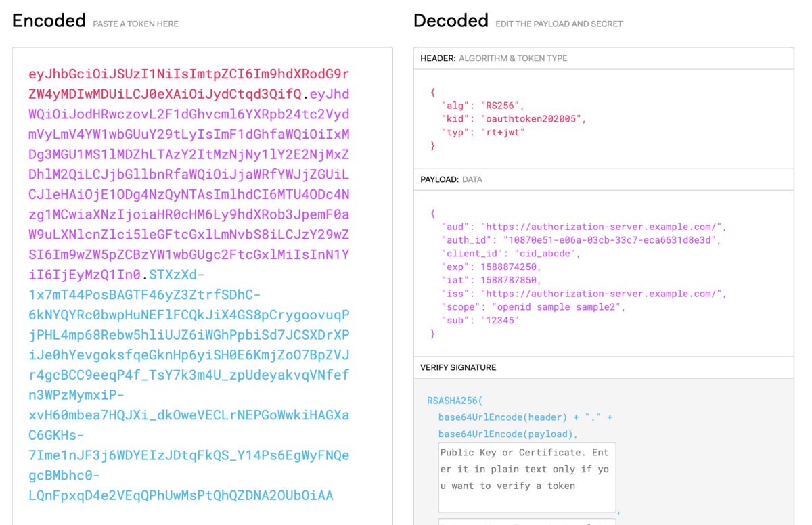This screenshot has width=812, height=525.
Task: Click the PAYLOAD: DATA section title
Action: [451, 179]
